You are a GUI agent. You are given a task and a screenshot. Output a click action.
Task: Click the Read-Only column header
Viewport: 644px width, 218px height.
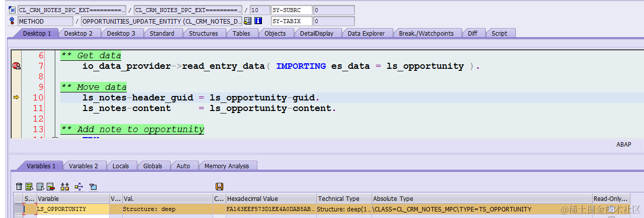pos(611,198)
